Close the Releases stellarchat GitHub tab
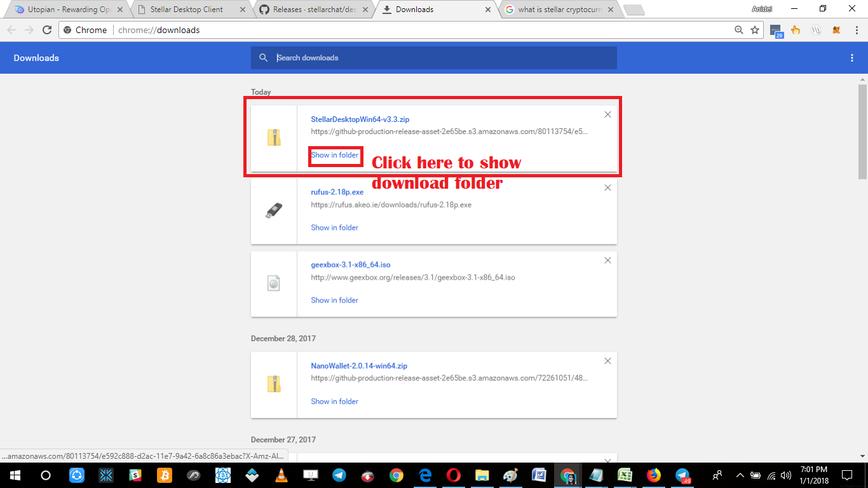Screen dimensions: 868x488 click(x=365, y=10)
